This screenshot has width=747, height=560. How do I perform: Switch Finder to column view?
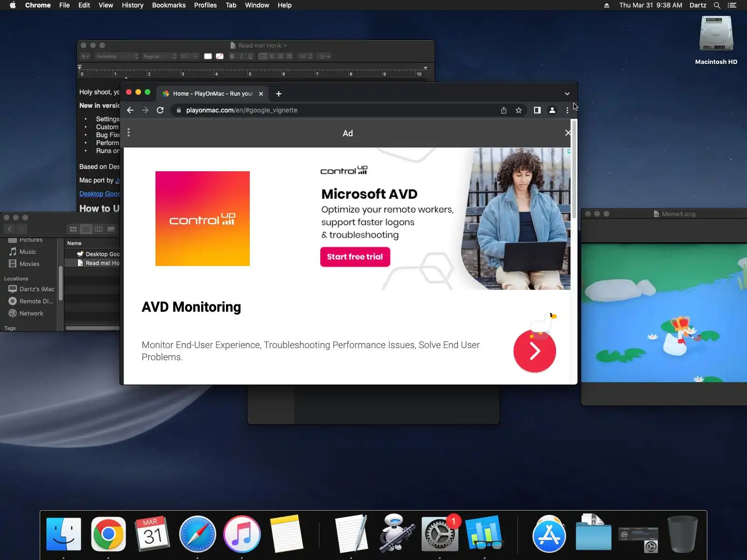[99, 229]
